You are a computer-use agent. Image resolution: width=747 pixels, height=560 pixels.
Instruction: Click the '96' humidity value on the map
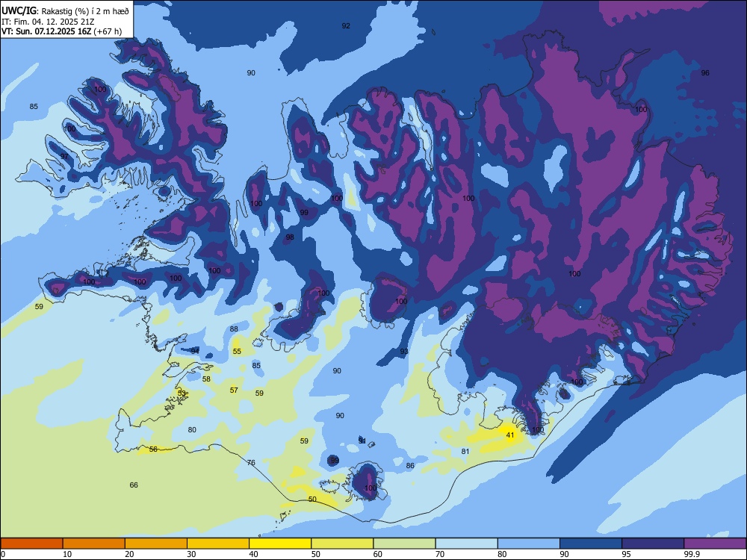coord(705,73)
